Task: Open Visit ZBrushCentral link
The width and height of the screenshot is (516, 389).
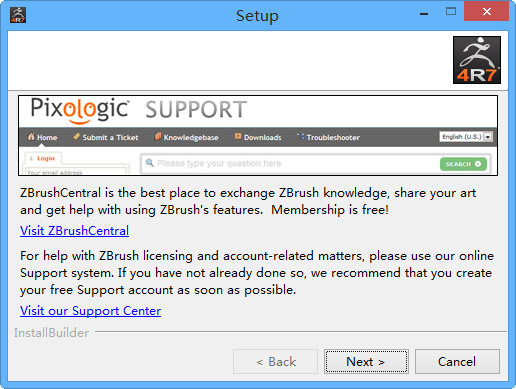Action: [x=74, y=231]
